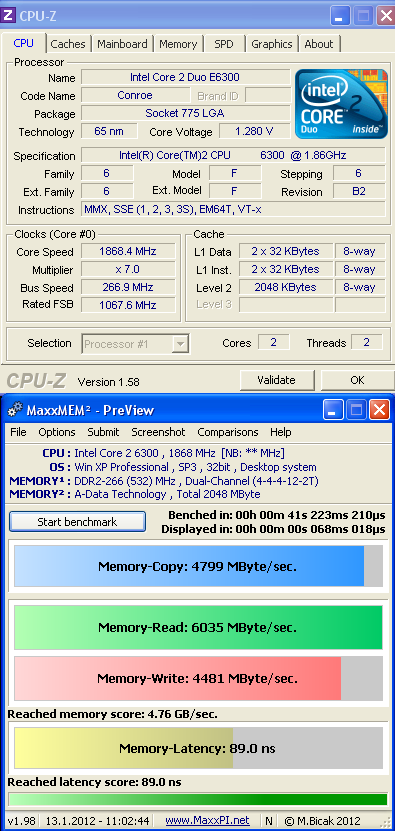Click the N indicator in status bar
The height and width of the screenshot is (831, 395).
click(x=269, y=820)
